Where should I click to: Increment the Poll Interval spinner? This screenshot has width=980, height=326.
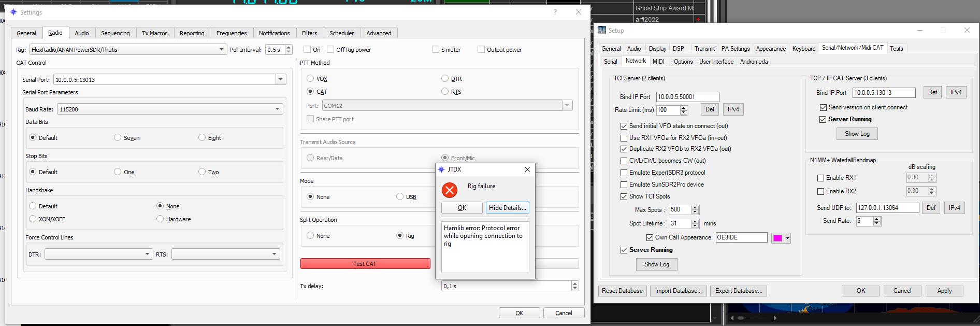click(x=289, y=47)
